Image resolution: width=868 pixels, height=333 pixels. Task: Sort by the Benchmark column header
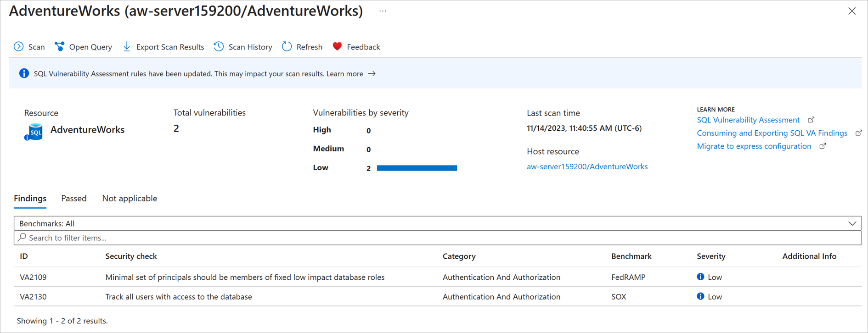pyautogui.click(x=631, y=256)
